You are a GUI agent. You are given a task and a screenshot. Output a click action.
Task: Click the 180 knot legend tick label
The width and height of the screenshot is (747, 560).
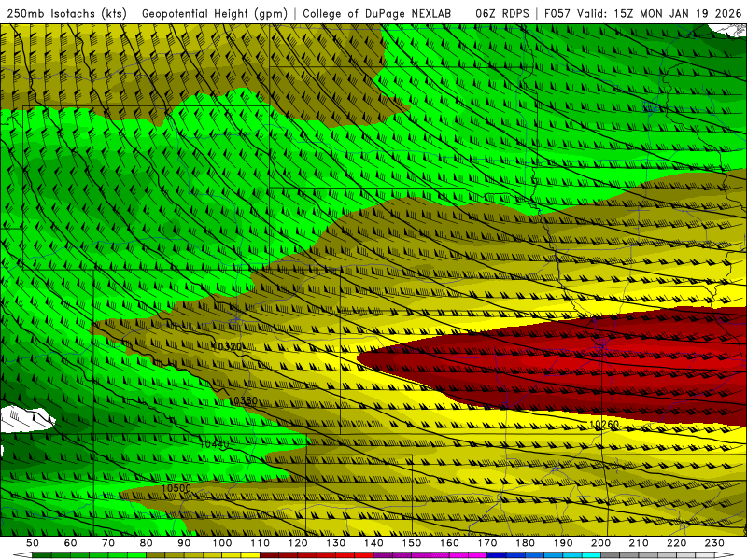525,543
